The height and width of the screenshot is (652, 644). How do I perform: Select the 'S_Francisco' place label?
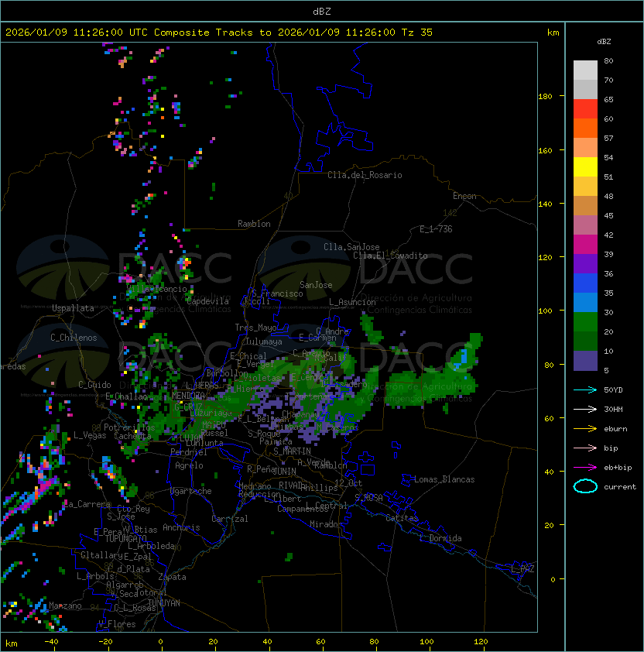(x=277, y=293)
